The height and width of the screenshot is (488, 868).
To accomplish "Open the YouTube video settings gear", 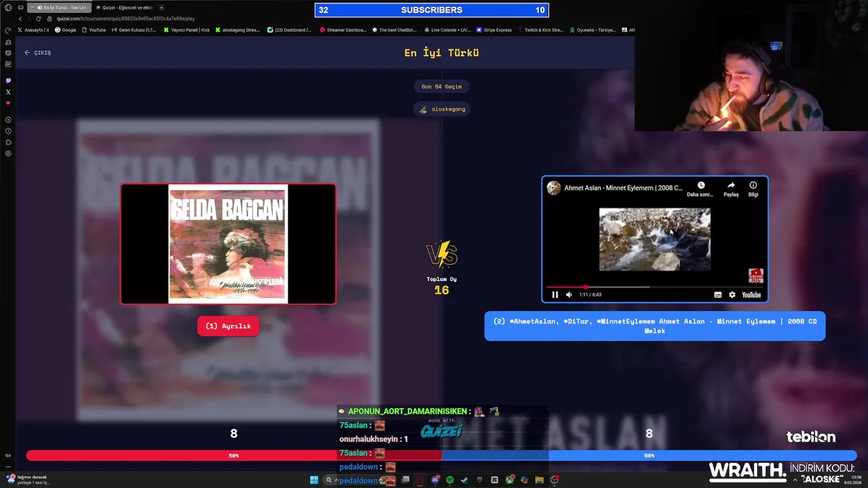I will [732, 295].
